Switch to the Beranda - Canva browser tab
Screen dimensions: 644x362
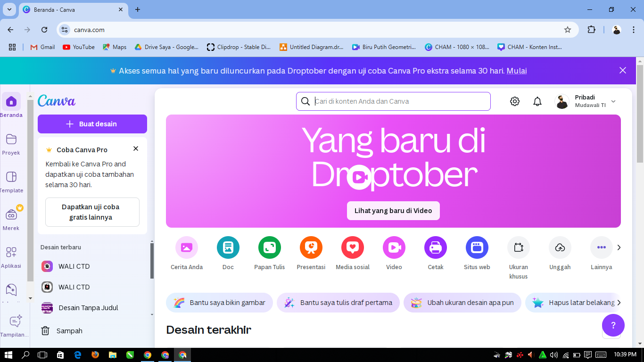point(74,9)
